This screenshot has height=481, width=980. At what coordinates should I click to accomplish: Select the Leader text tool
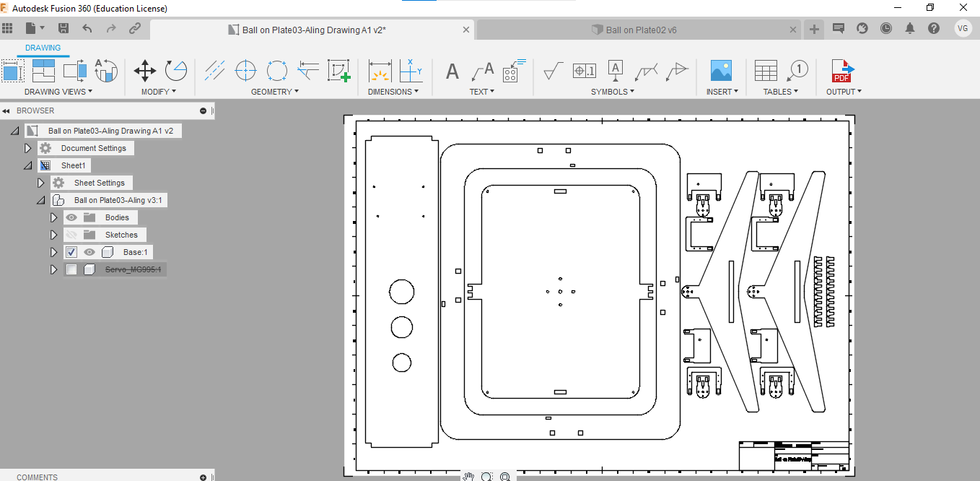[x=482, y=71]
